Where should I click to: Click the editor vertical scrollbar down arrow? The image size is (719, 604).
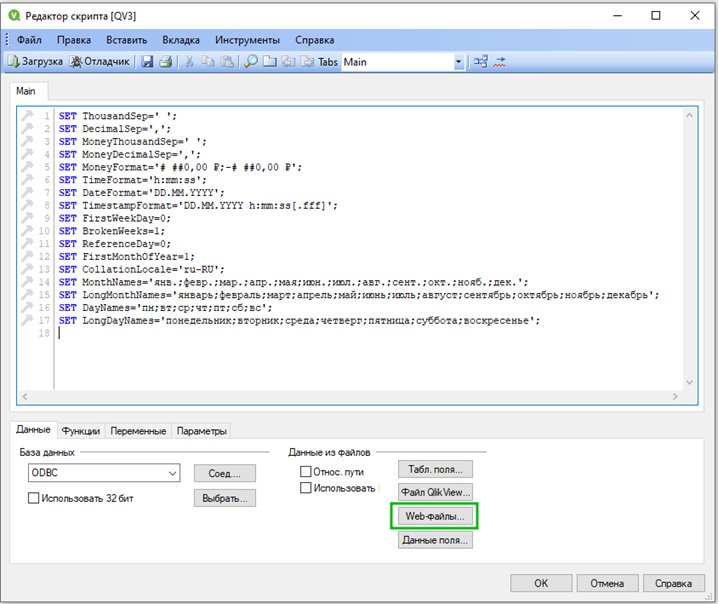click(x=689, y=382)
